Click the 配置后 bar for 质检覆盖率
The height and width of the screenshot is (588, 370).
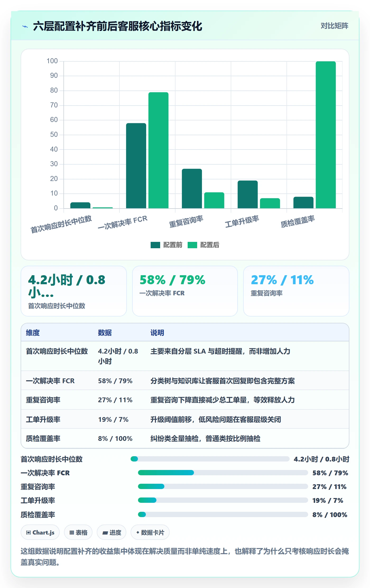point(326,135)
